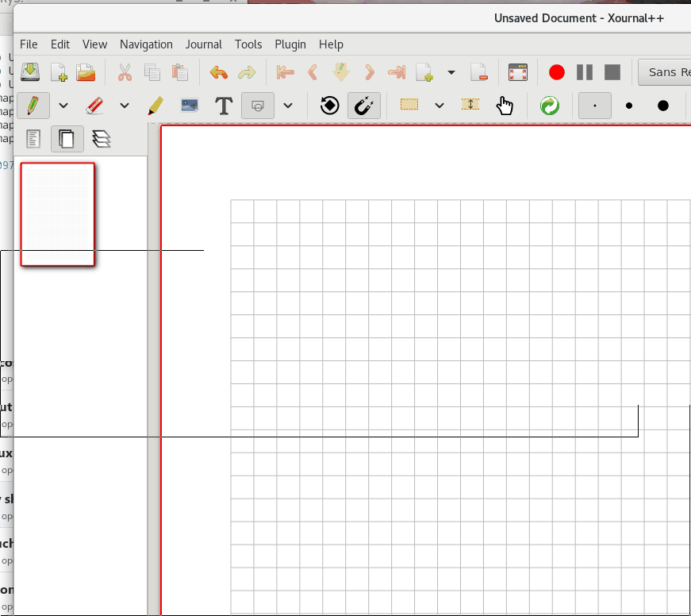Open the Journal menu
Screen dimensions: 691x616
pyautogui.click(x=204, y=44)
